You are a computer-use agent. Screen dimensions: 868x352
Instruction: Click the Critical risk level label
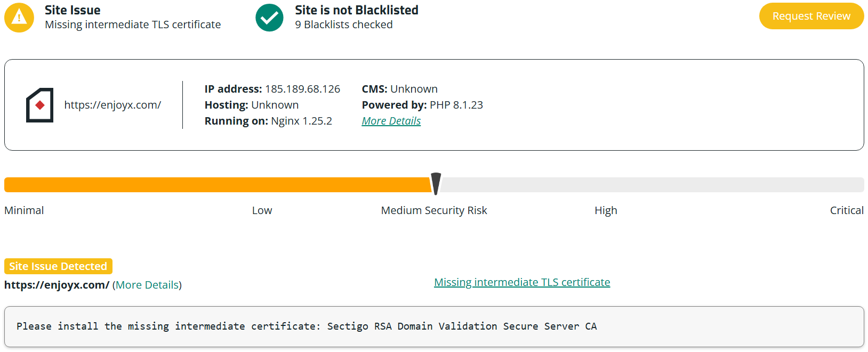click(846, 210)
